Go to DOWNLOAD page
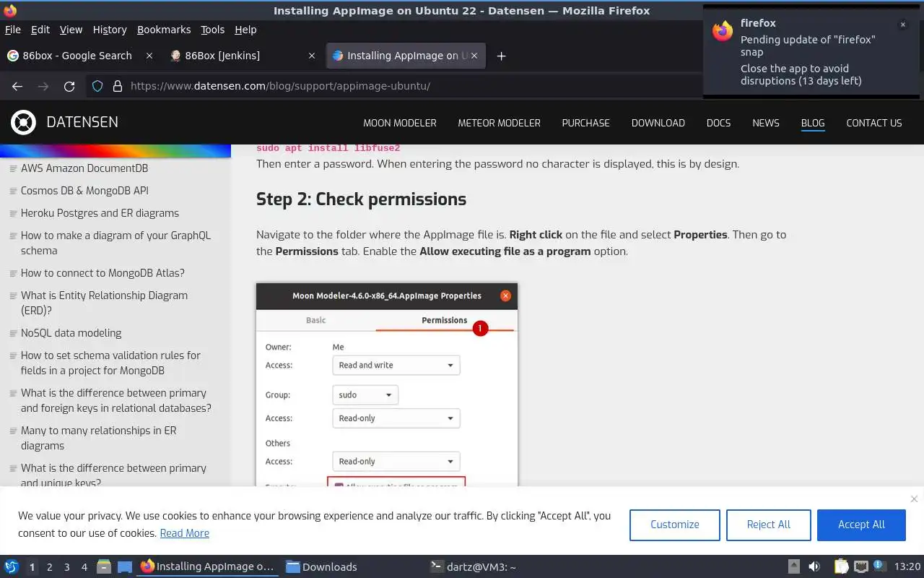Screen dimensions: 924x578 click(x=658, y=123)
